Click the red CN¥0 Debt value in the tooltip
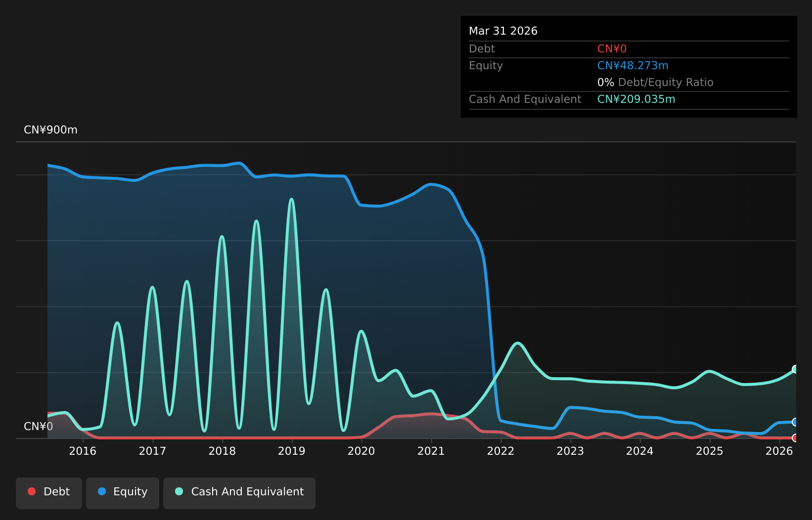The height and width of the screenshot is (520, 812). click(x=612, y=49)
